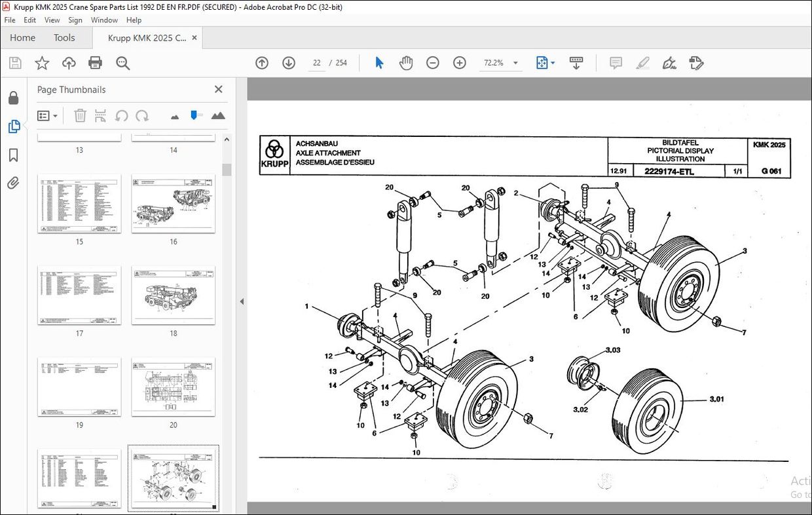The image size is (812, 515).
Task: Open the Bookmarks panel
Action: point(14,155)
